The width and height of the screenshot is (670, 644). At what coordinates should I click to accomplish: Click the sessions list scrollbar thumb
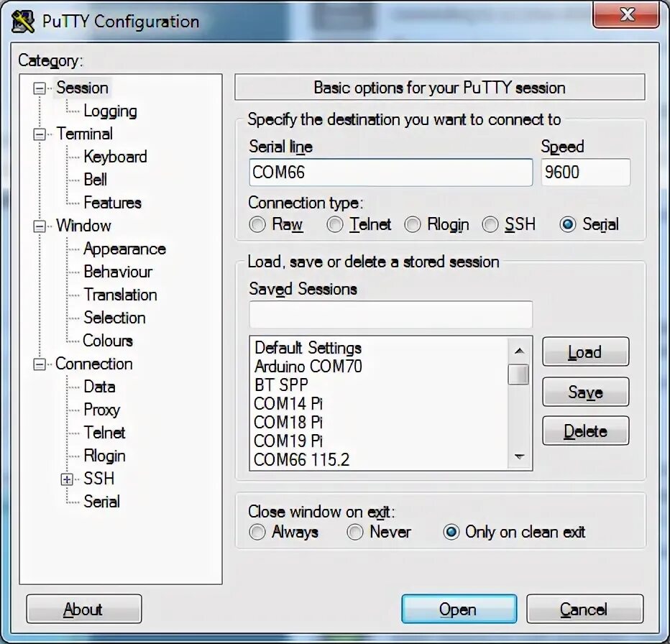(x=519, y=374)
